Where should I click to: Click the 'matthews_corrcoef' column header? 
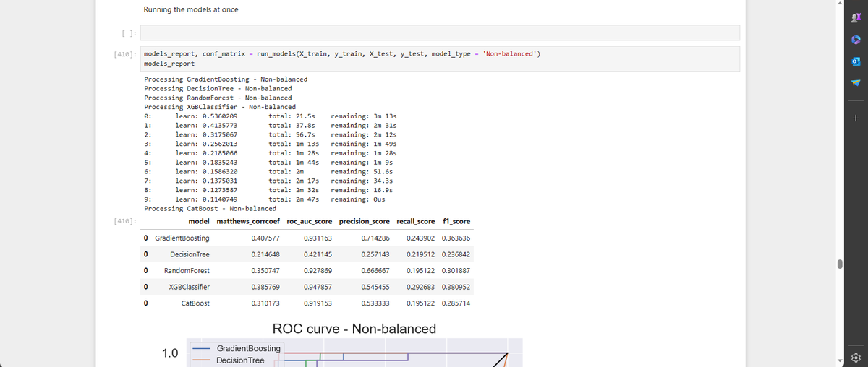tap(248, 221)
